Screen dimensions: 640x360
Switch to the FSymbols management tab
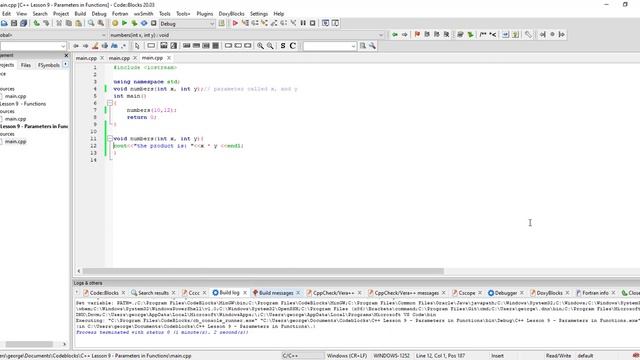49,65
